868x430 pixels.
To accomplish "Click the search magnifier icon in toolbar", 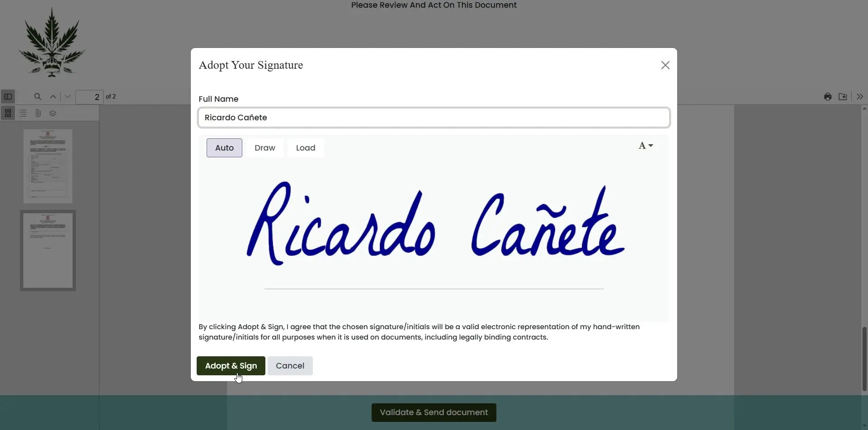I will 38,97.
